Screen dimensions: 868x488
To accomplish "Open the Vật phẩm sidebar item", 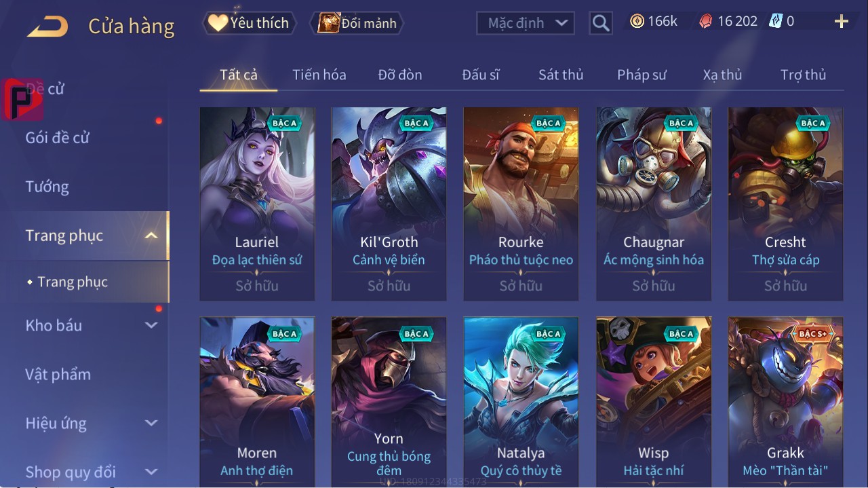I will [58, 374].
